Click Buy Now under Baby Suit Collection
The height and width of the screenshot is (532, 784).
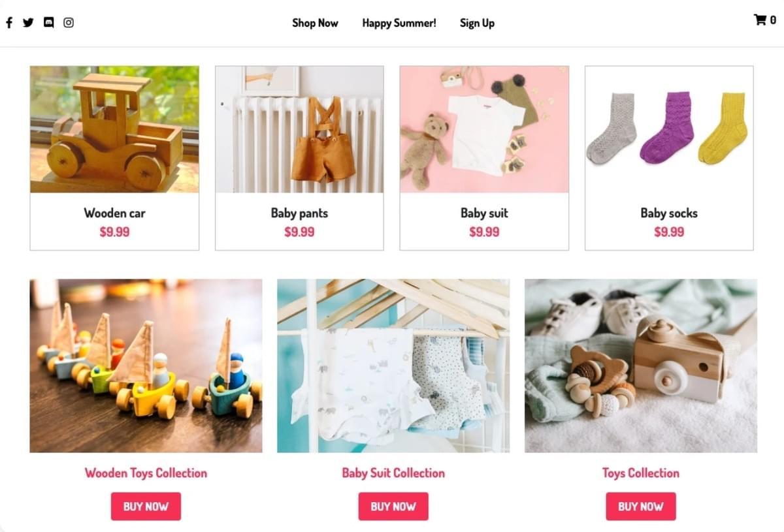coord(393,507)
